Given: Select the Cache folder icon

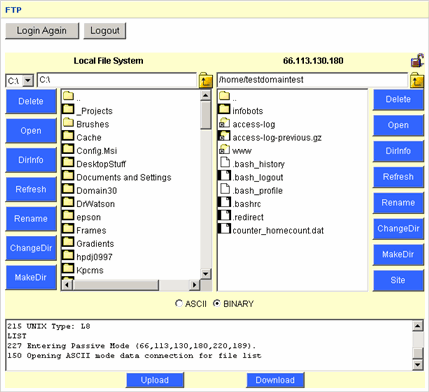Looking at the screenshot, I should point(68,136).
